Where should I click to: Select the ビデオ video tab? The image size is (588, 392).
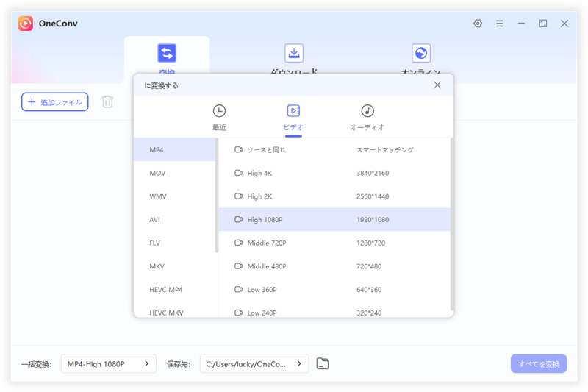(x=293, y=118)
